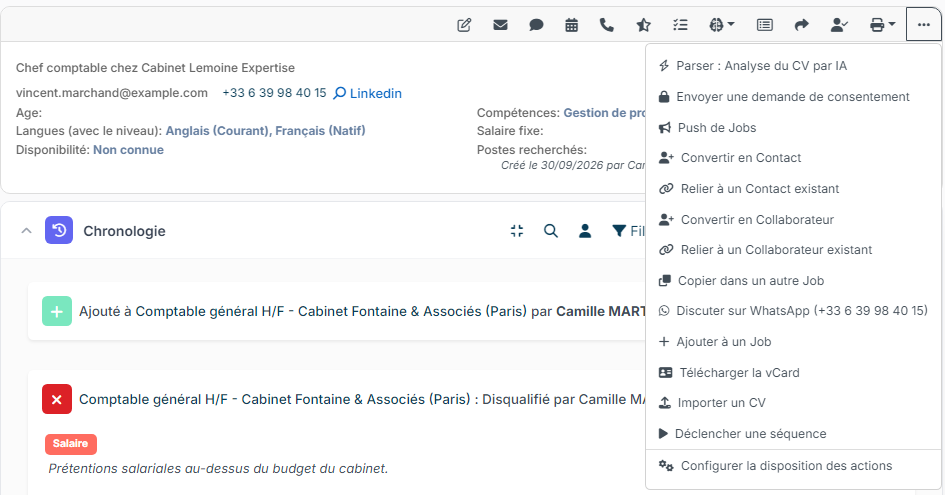Select Relier à un Contact existant
945x495 pixels.
(x=793, y=189)
